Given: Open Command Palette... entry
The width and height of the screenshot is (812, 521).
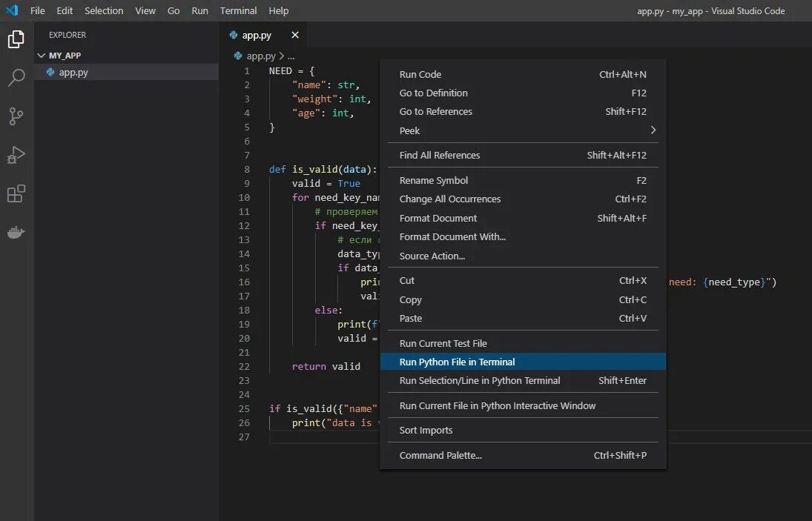Looking at the screenshot, I should (x=523, y=455).
